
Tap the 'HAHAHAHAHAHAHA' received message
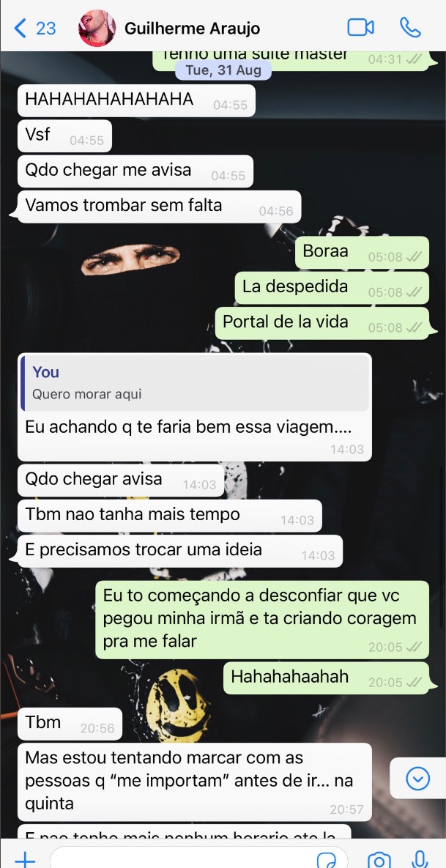[136, 100]
